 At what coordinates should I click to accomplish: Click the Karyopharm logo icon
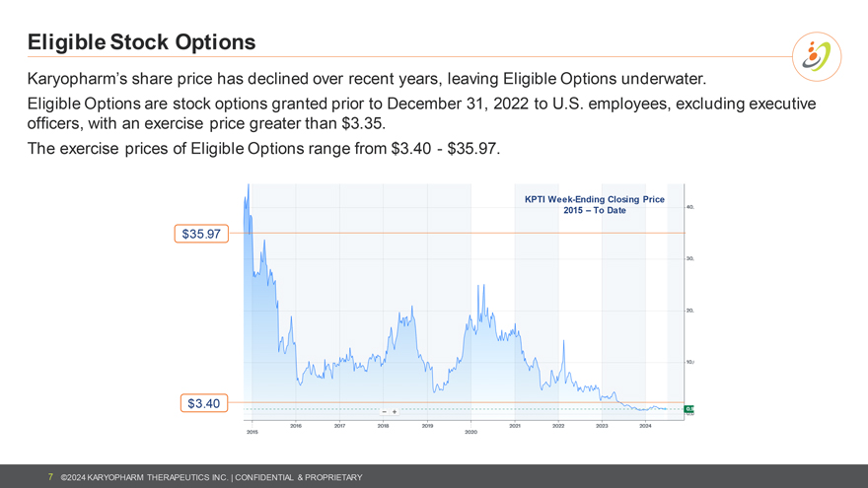(x=817, y=56)
